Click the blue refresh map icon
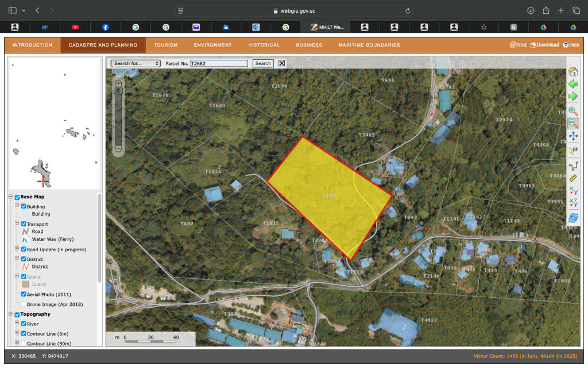Screen dimensions: 588x368 (x=572, y=218)
